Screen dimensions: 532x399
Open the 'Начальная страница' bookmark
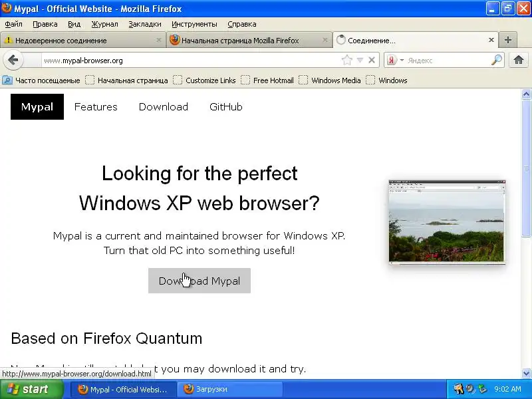pyautogui.click(x=126, y=80)
